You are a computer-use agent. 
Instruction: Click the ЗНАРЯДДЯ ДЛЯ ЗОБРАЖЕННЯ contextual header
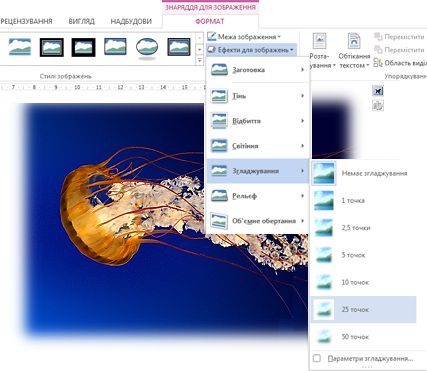[210, 7]
